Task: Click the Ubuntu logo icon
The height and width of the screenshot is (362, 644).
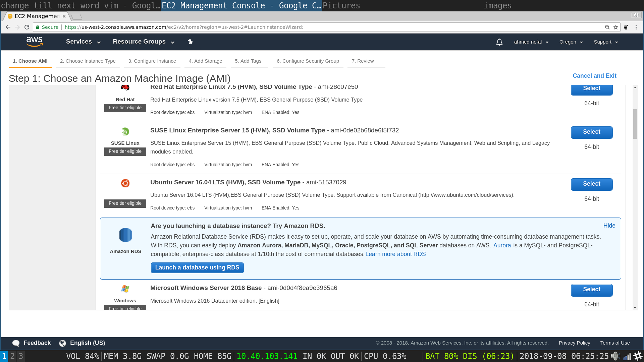Action: pyautogui.click(x=125, y=183)
